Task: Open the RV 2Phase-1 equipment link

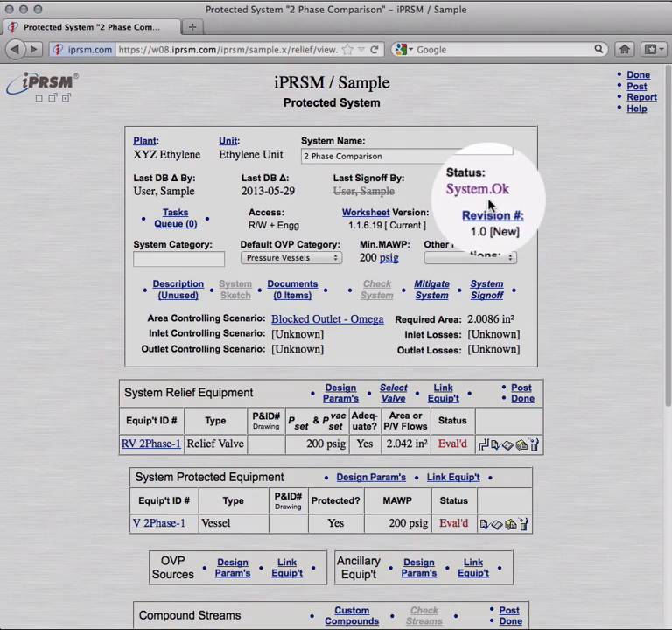Action: (x=150, y=444)
